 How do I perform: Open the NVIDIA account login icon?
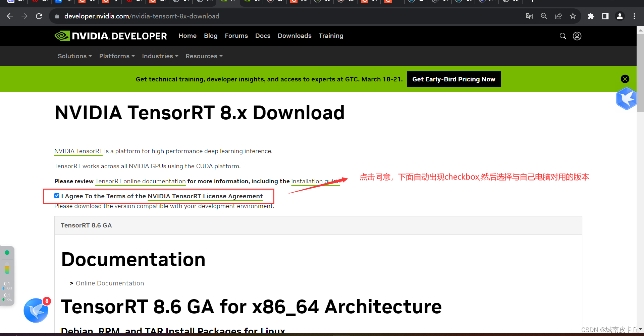pyautogui.click(x=577, y=36)
